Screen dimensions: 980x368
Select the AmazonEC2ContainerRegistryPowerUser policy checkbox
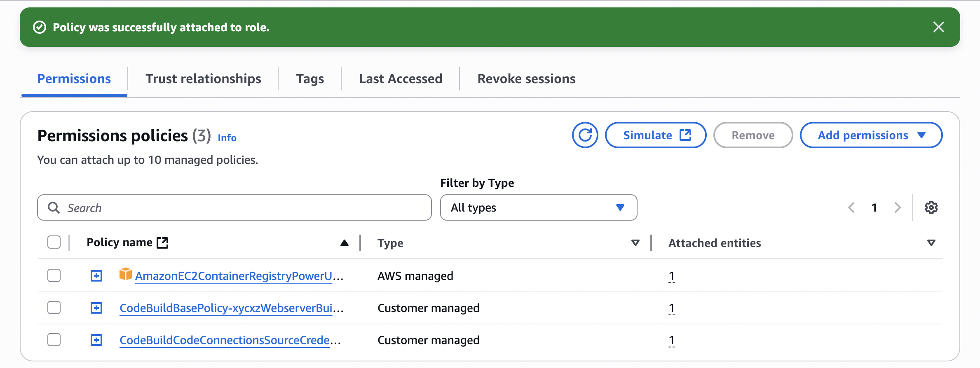(54, 275)
